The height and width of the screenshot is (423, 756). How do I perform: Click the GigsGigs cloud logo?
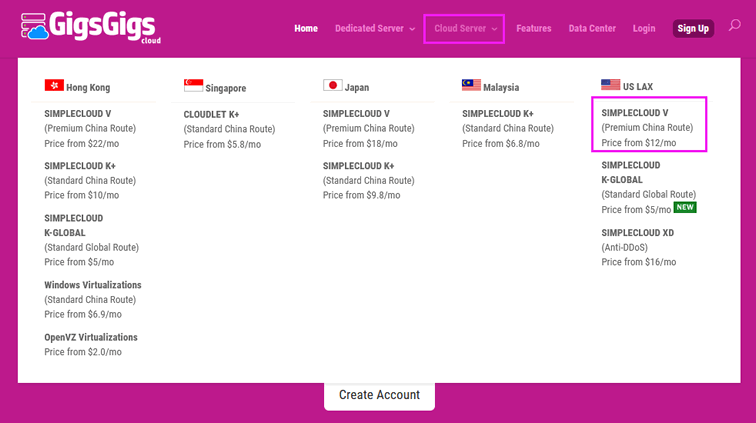click(91, 27)
